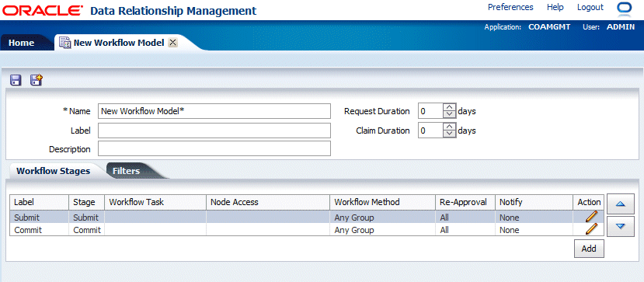Image resolution: width=644 pixels, height=282 pixels.
Task: Click the COAMGMT application name
Action: coord(549,27)
